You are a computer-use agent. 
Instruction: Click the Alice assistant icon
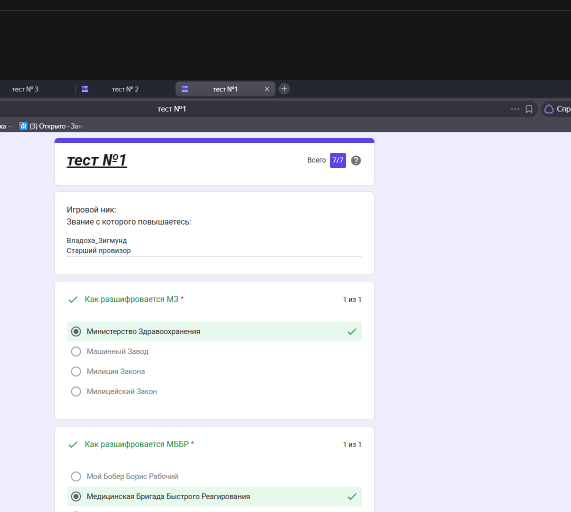pyautogui.click(x=549, y=109)
